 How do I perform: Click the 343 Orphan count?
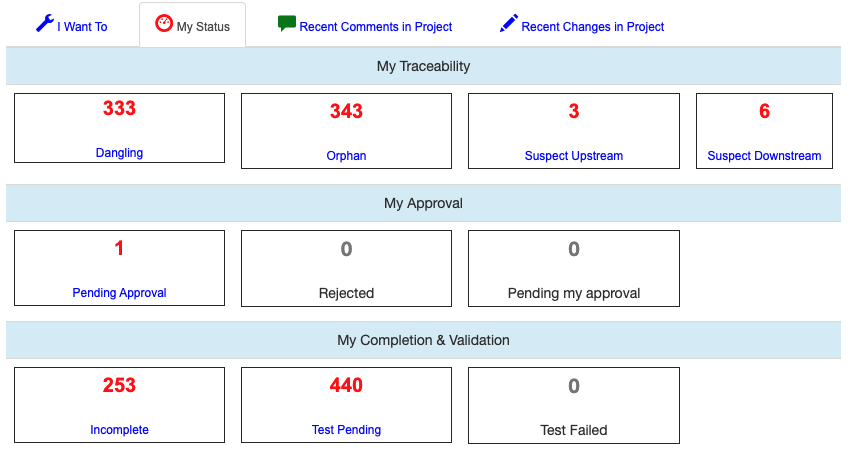point(346,112)
